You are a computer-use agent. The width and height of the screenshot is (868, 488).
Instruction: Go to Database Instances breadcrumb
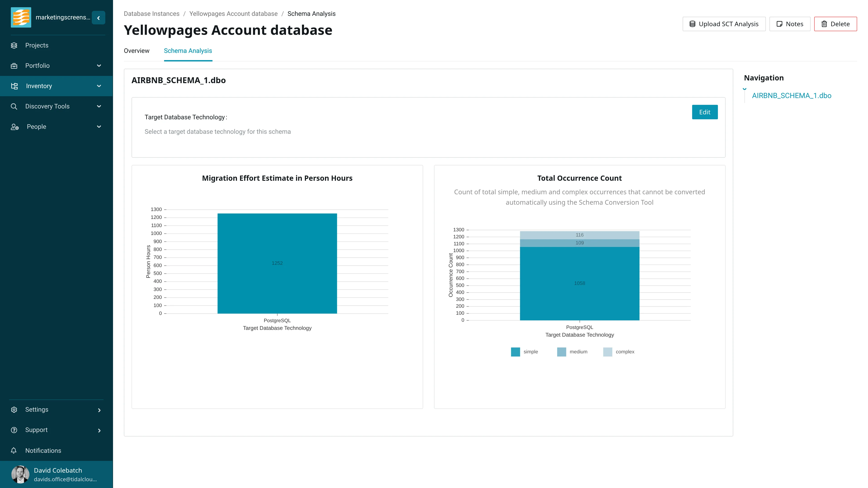pyautogui.click(x=152, y=14)
